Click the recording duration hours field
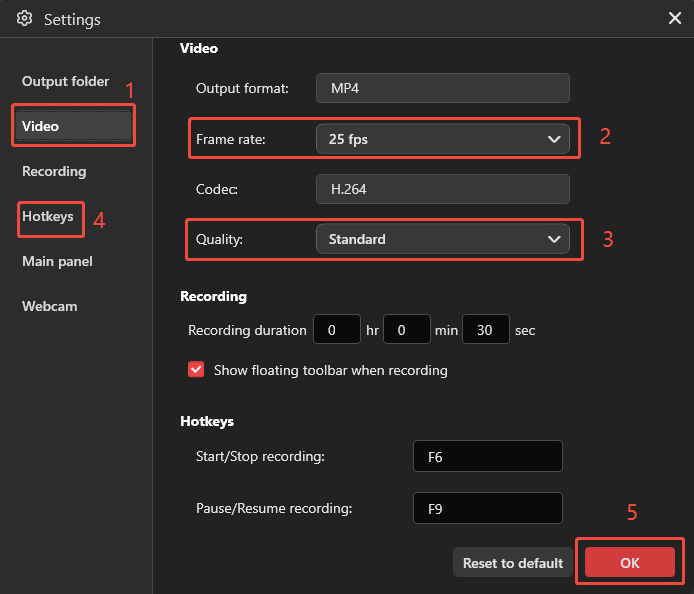Screen dimensions: 694x594 coord(337,329)
